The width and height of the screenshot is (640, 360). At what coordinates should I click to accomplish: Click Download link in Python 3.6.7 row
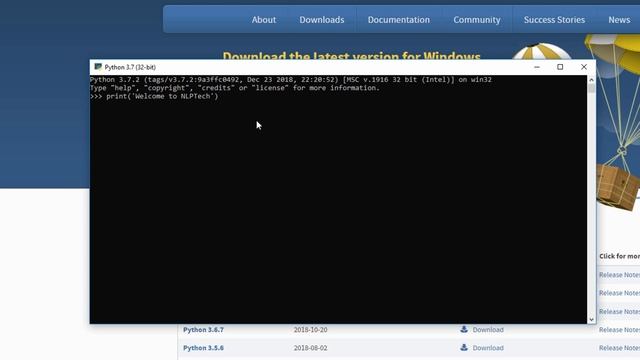point(488,330)
